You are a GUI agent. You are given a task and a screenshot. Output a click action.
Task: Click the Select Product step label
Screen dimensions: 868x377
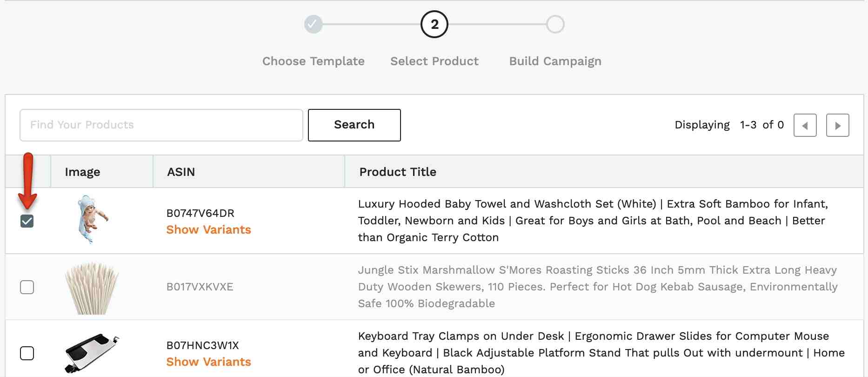[434, 61]
